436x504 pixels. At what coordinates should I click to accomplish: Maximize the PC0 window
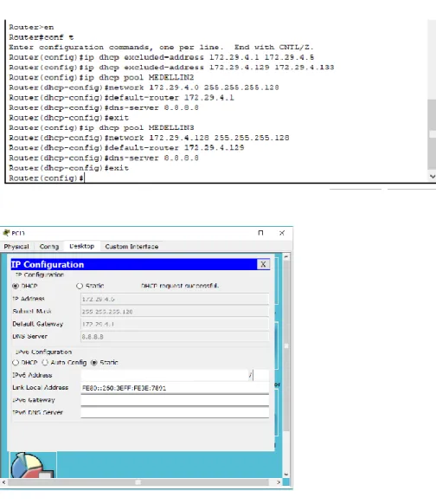tap(260, 233)
